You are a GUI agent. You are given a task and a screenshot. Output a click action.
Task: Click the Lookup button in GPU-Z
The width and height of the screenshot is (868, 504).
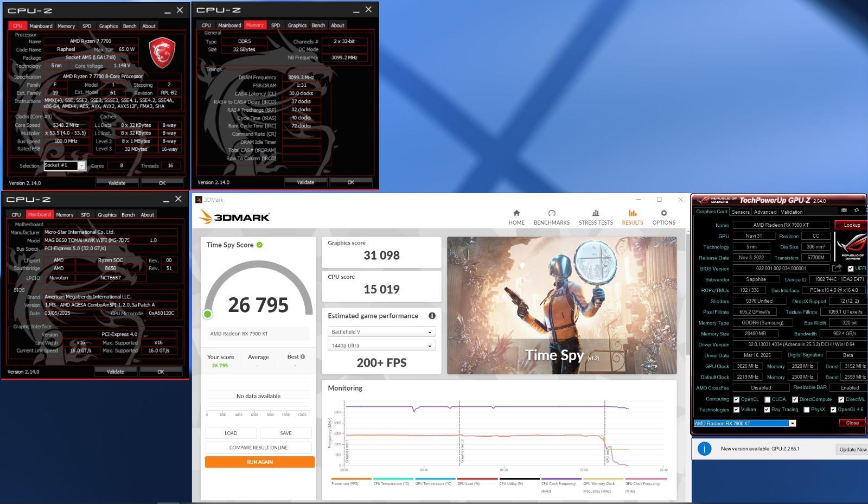851,225
